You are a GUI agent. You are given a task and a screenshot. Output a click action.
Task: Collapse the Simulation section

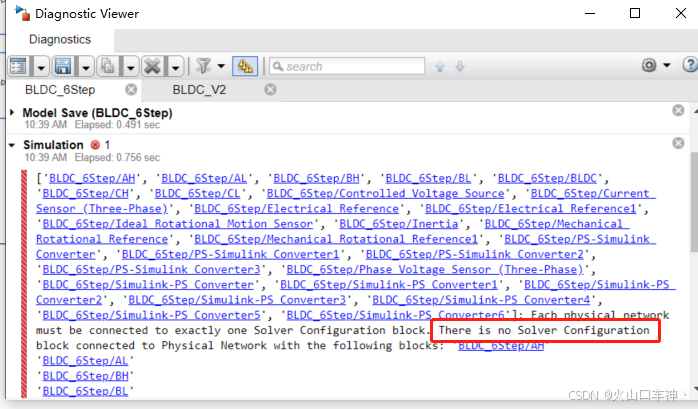click(x=12, y=145)
